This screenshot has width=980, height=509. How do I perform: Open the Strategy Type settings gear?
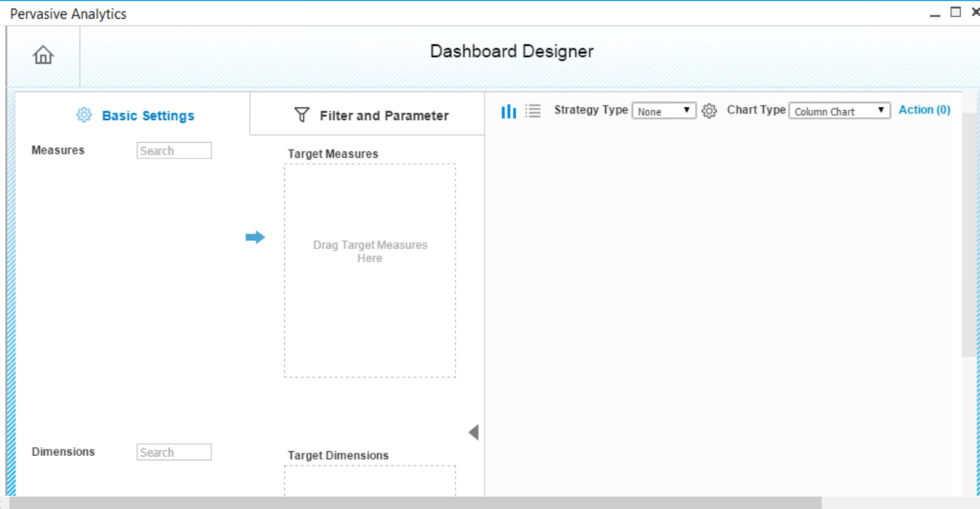tap(708, 110)
